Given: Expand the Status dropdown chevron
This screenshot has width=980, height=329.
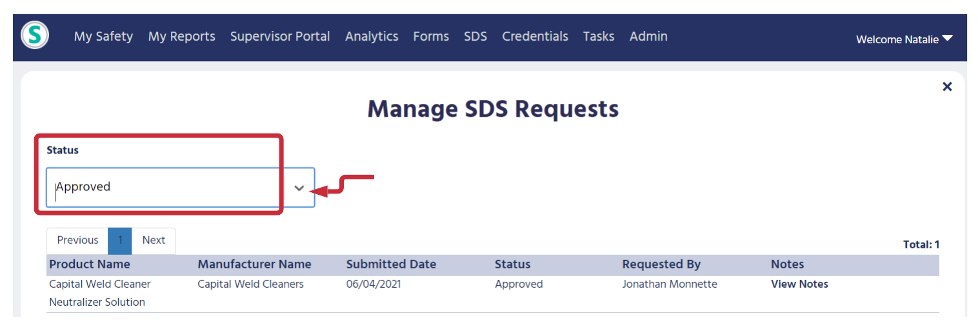Looking at the screenshot, I should [x=299, y=188].
